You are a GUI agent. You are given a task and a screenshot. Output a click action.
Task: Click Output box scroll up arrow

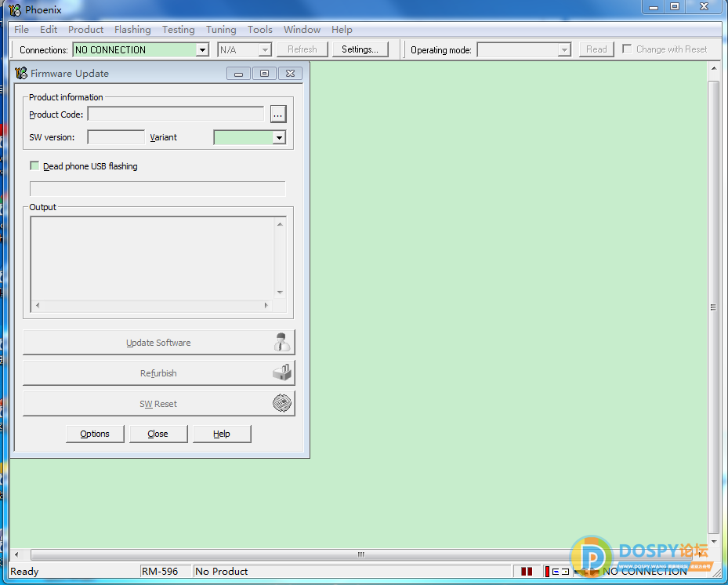point(280,224)
